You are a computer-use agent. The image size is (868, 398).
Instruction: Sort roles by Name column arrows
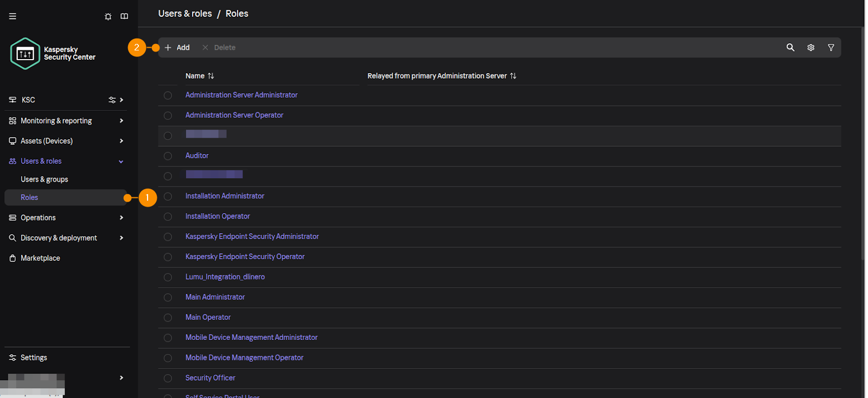(x=211, y=76)
